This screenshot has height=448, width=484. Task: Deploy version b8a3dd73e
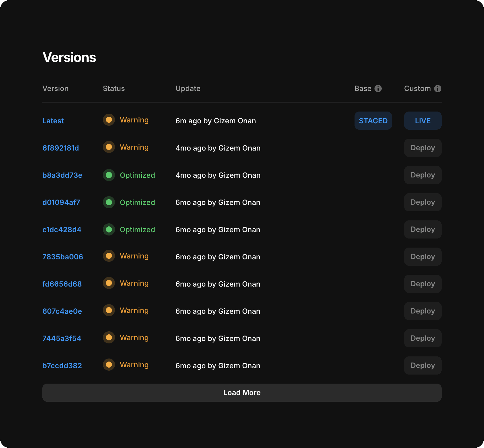423,175
